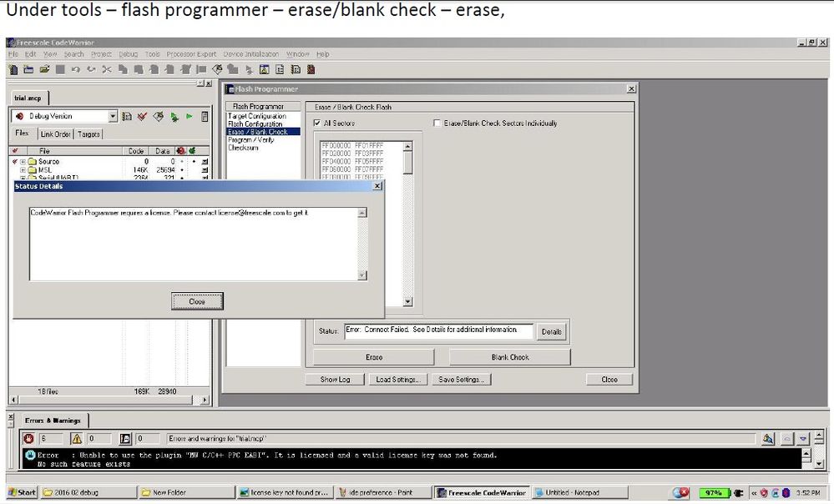Select FF000000 FF01FFFF sector row
The image size is (834, 504).
[x=352, y=146]
